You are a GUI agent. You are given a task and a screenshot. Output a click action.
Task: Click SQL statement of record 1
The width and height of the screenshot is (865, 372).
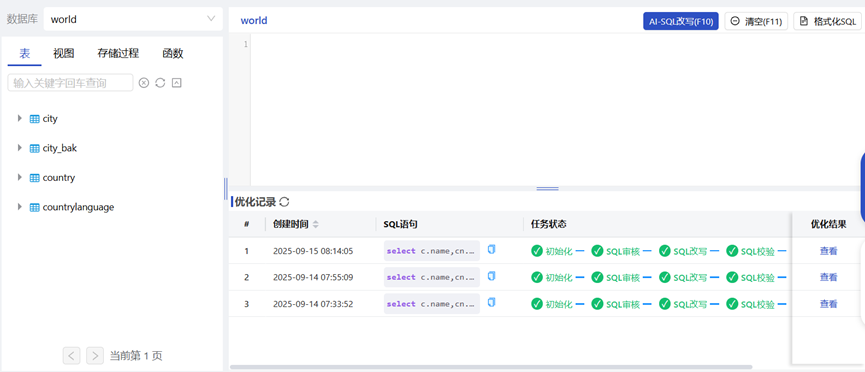(x=432, y=251)
